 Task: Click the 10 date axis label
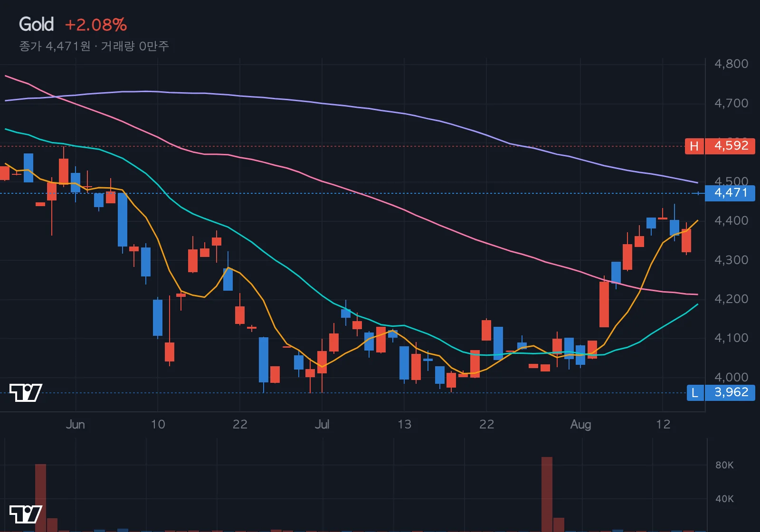point(158,424)
